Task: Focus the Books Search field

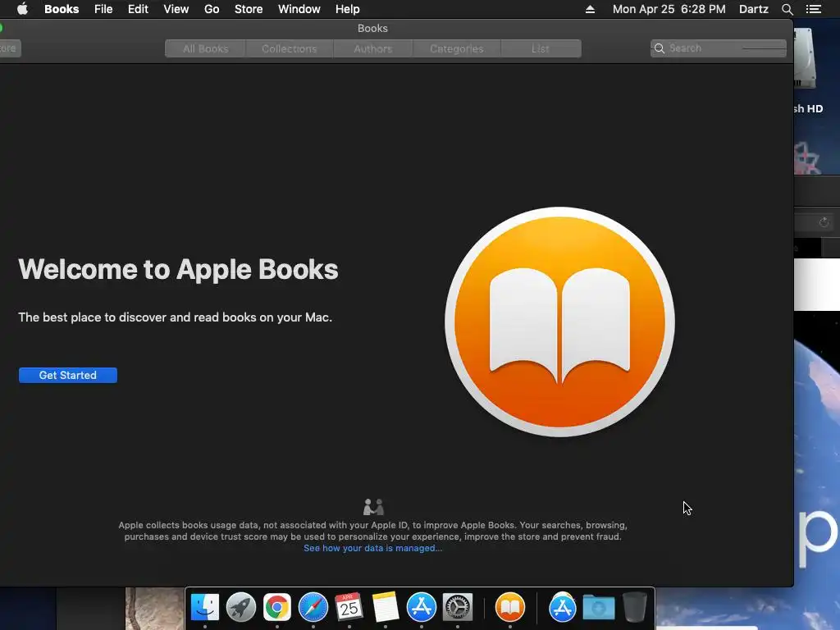Action: tap(719, 48)
